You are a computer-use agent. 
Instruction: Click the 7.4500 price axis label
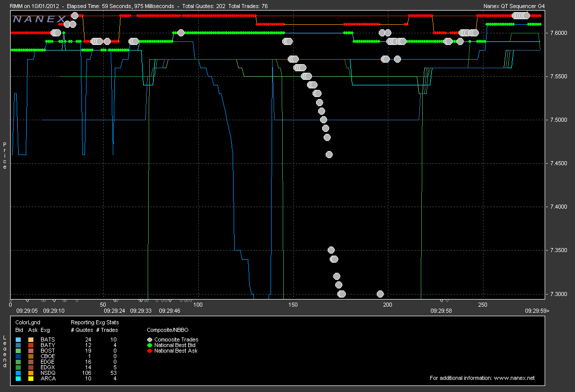coord(558,163)
